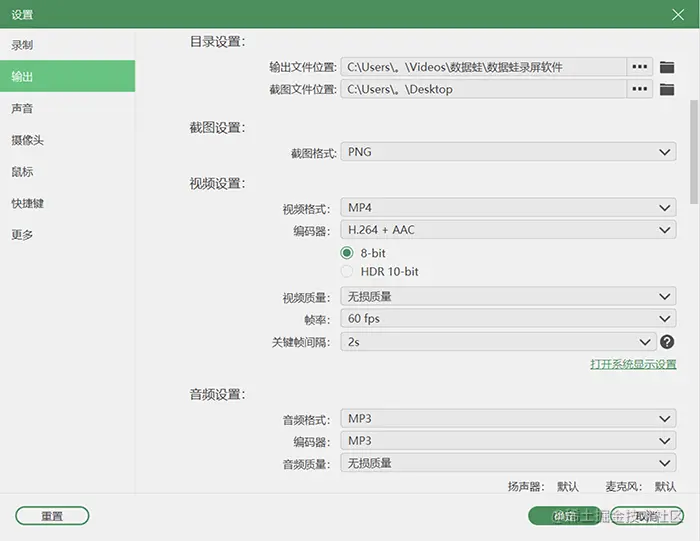Viewport: 700px width, 541px height.
Task: Open the screenshot format PNG dropdown
Action: pos(508,152)
